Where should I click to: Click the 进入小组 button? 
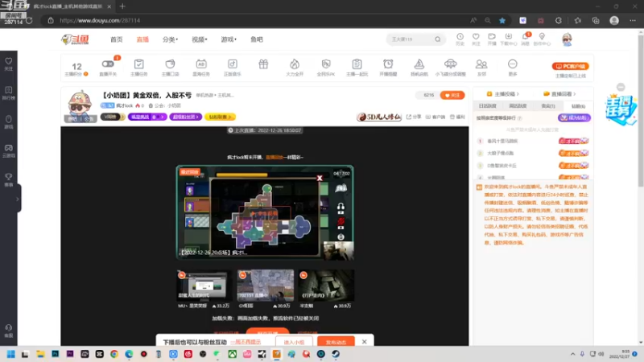tap(294, 342)
